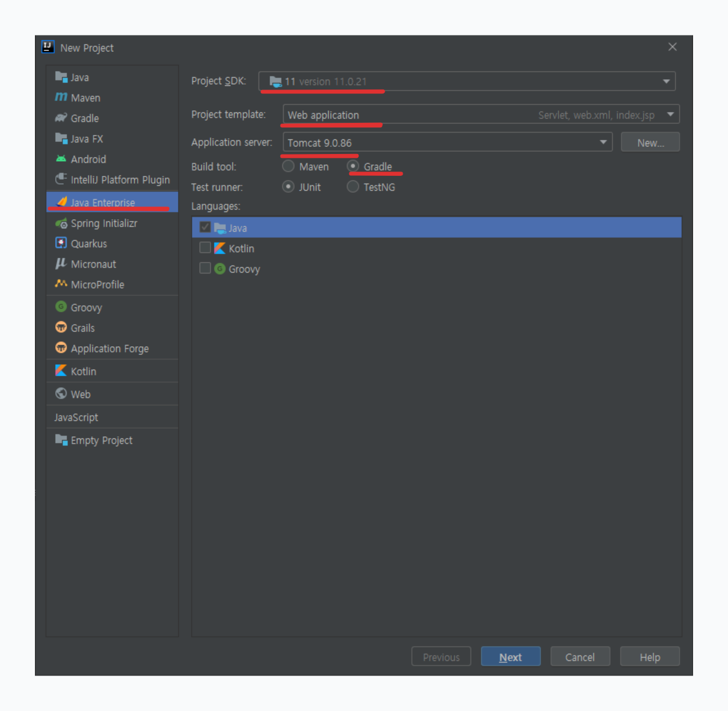
Task: Toggle the Java language checkbox
Action: point(205,227)
